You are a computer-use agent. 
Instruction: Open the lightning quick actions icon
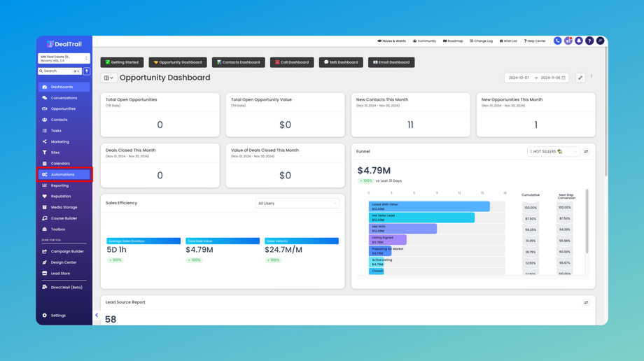click(87, 71)
